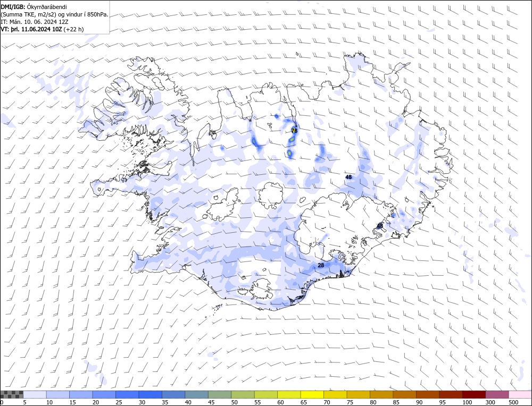Pick the 100–300 maroon legend swatch
This screenshot has width=532, height=406.
pos(473,394)
